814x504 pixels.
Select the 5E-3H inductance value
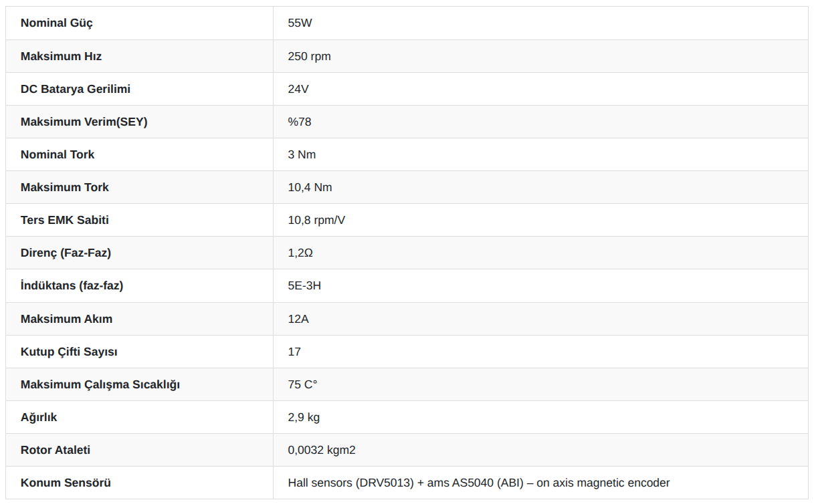click(304, 285)
